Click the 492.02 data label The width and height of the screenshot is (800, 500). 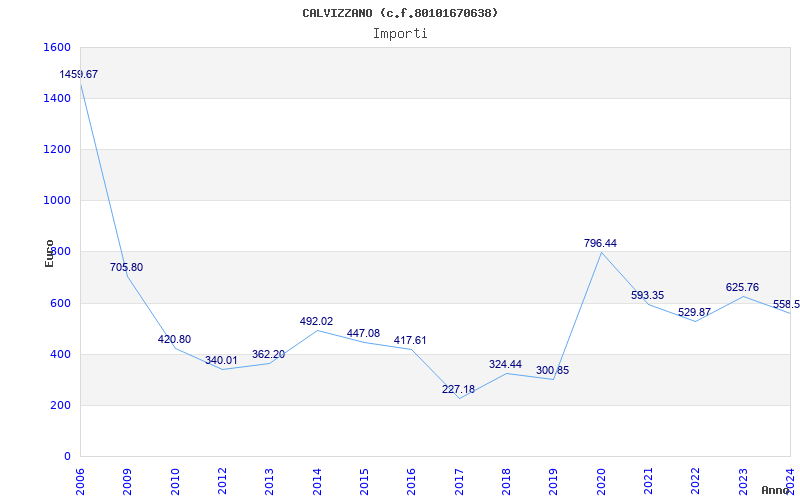[x=316, y=322]
